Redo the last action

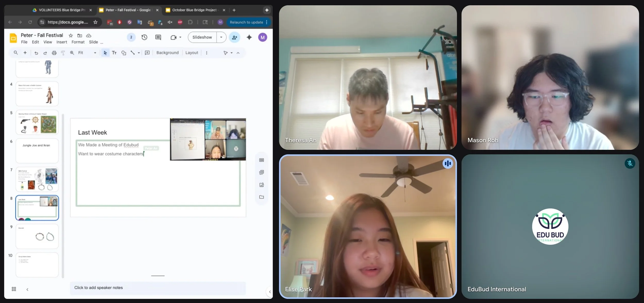tap(45, 53)
